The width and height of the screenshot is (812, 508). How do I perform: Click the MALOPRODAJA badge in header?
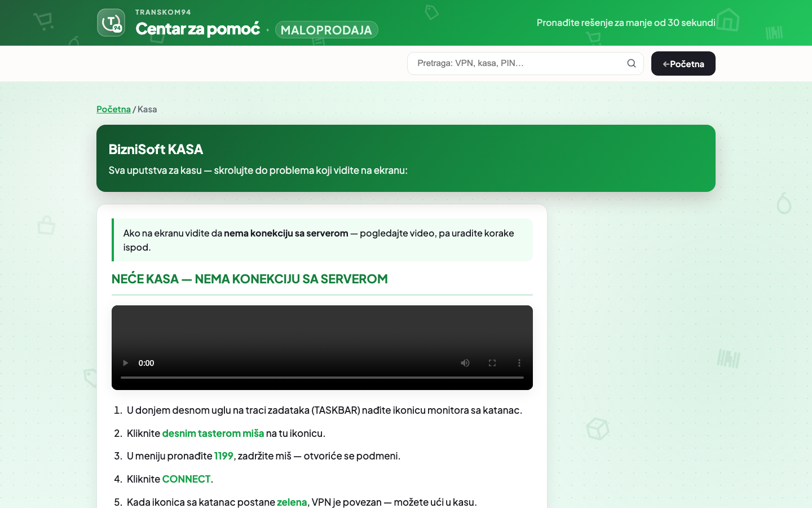click(x=326, y=30)
